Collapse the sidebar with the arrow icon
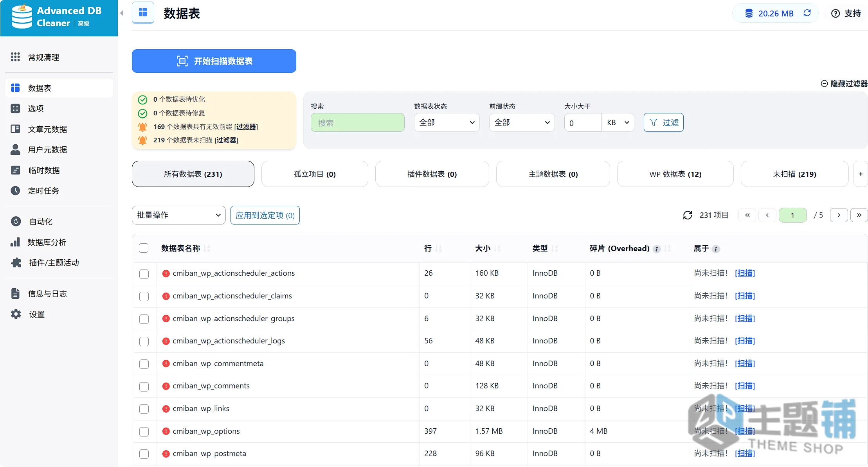 (x=122, y=13)
